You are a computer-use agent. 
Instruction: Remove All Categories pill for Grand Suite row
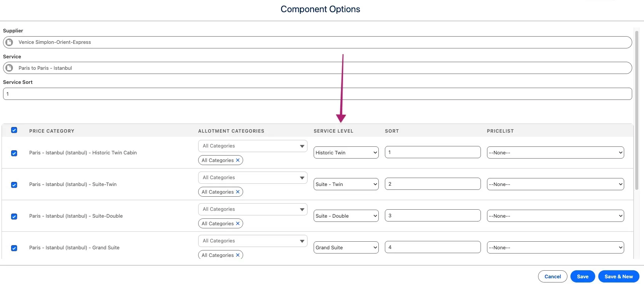(238, 255)
